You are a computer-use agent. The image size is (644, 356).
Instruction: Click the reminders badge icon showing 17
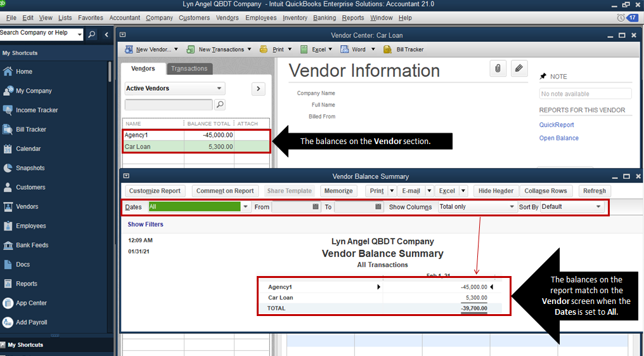(x=632, y=18)
